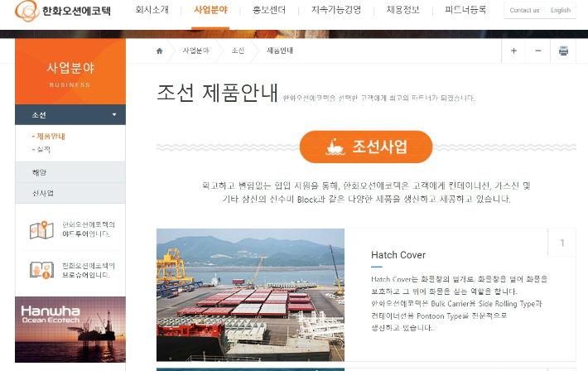The image size is (588, 371).
Task: Switch language to English
Action: point(561,11)
